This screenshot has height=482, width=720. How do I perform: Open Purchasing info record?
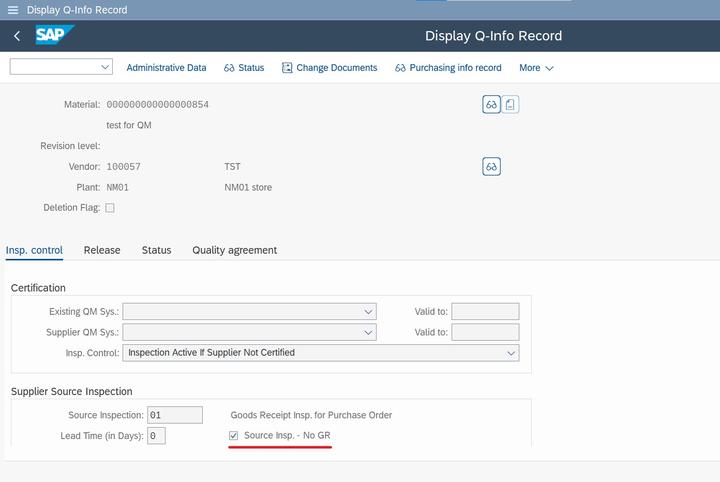tap(448, 68)
